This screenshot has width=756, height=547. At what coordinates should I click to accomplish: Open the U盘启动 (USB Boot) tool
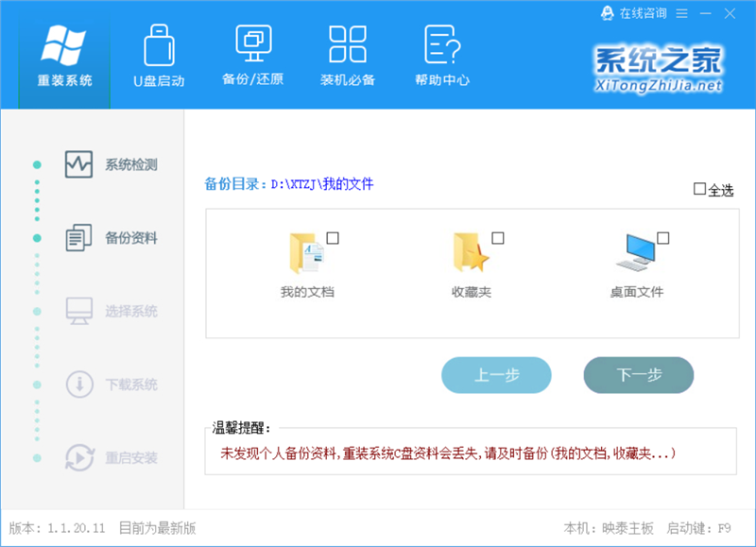(158, 57)
